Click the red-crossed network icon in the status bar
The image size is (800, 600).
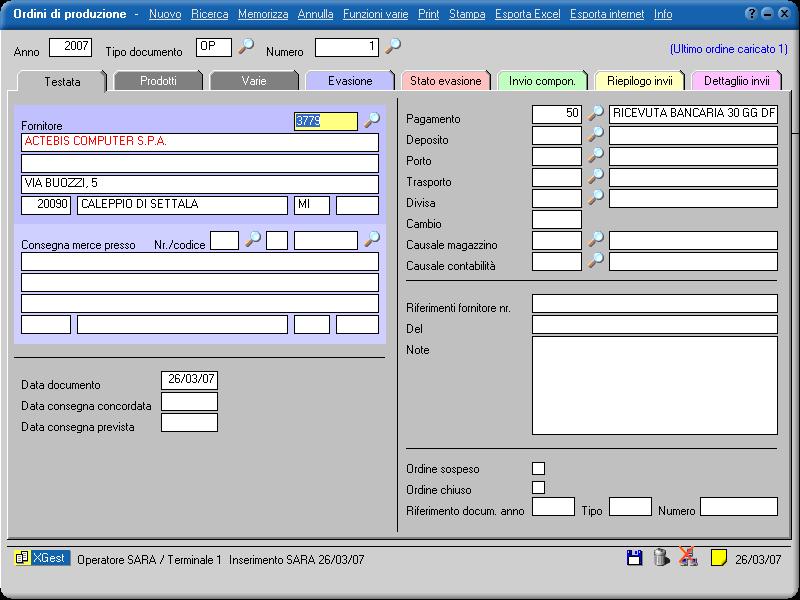coord(688,557)
